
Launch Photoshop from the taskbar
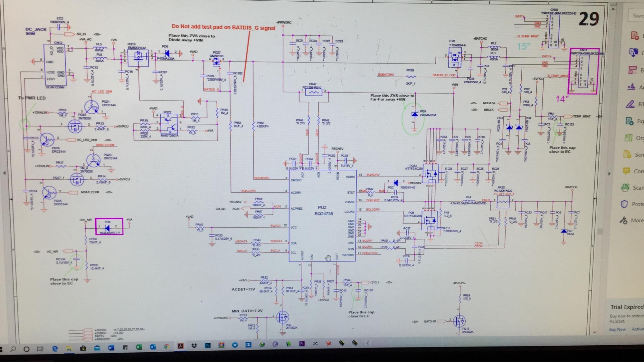(x=208, y=345)
